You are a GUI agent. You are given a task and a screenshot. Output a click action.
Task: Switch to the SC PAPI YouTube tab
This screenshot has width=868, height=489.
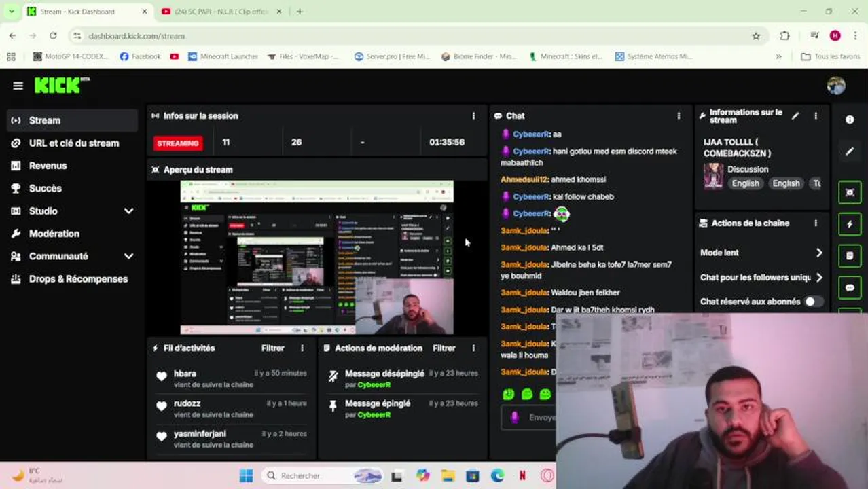222,12
